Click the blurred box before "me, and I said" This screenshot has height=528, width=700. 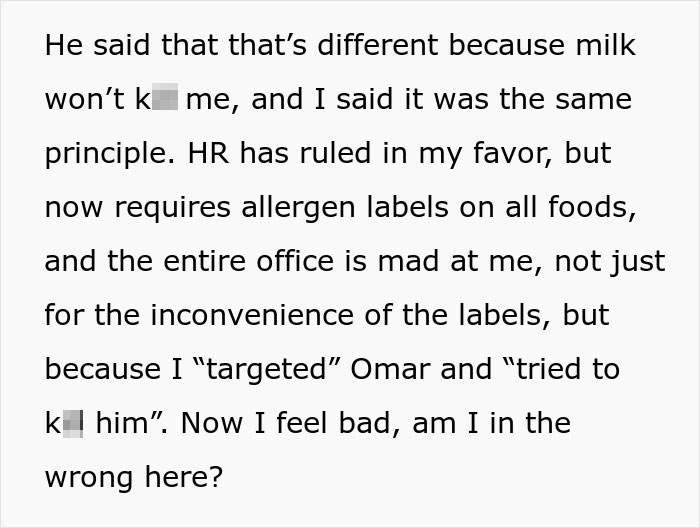pos(167,101)
